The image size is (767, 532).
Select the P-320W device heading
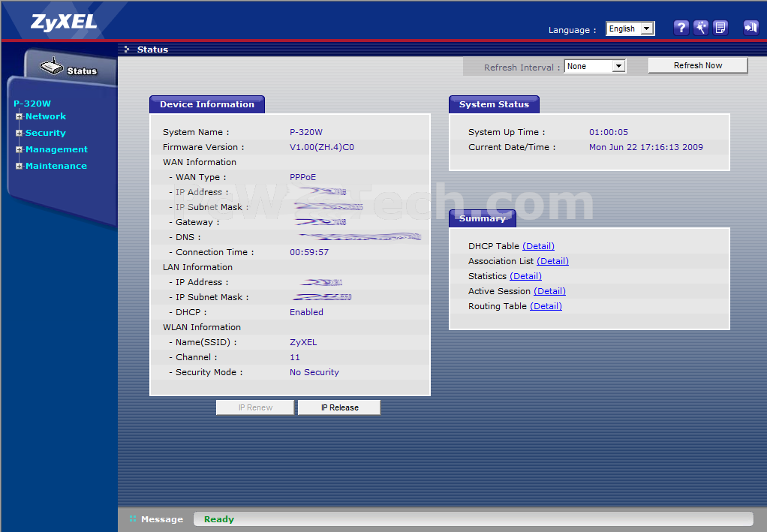click(x=32, y=104)
